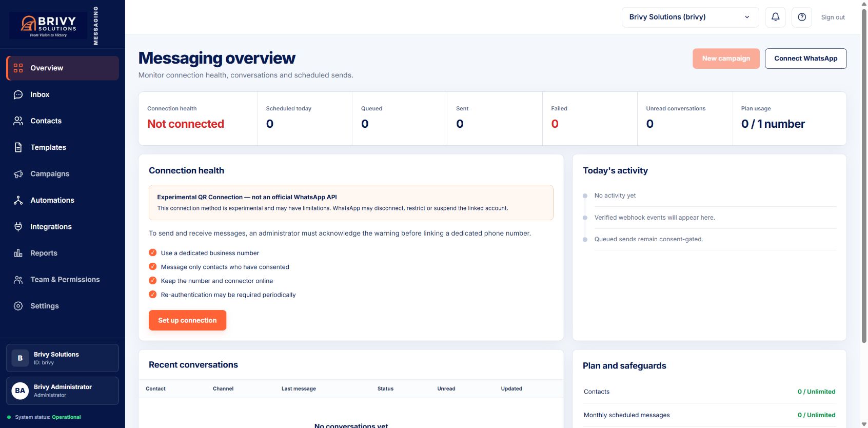Click the Contact column header
The height and width of the screenshot is (428, 868).
point(155,388)
